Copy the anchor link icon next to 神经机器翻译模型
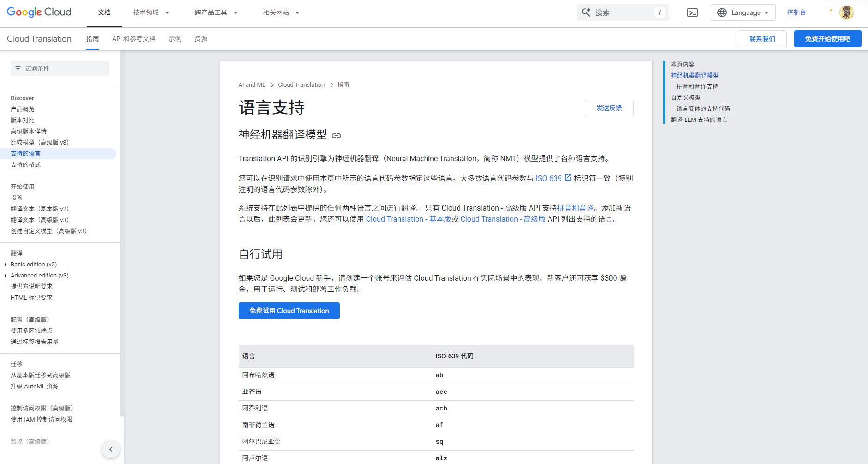This screenshot has width=868, height=464. click(337, 135)
